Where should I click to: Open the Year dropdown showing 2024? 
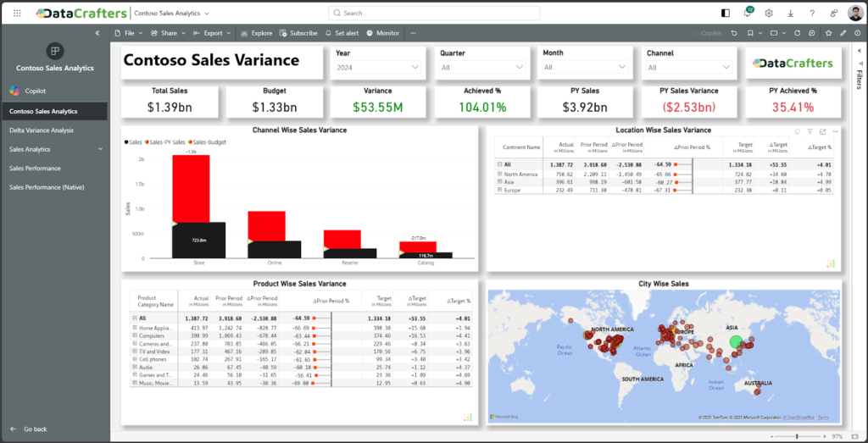pos(379,67)
